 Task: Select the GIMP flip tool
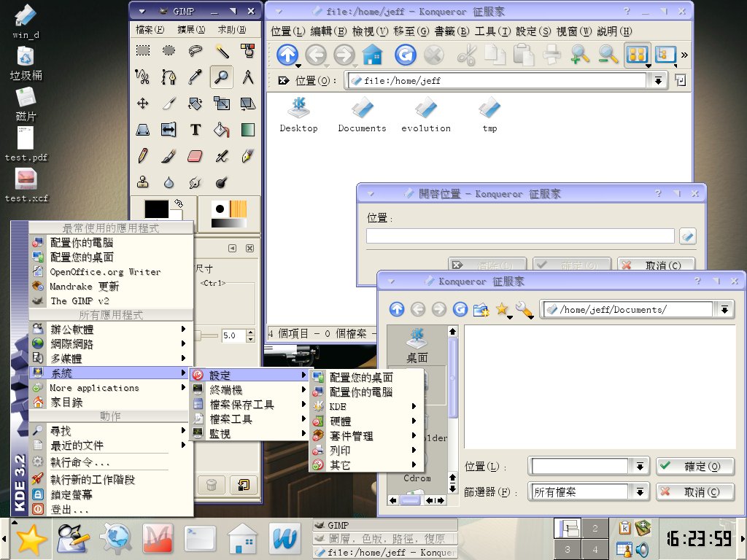[169, 130]
